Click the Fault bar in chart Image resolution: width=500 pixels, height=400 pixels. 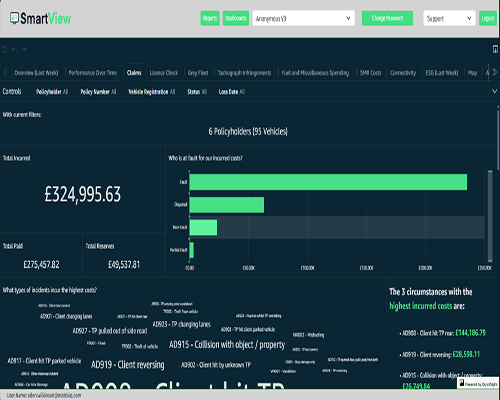point(328,182)
